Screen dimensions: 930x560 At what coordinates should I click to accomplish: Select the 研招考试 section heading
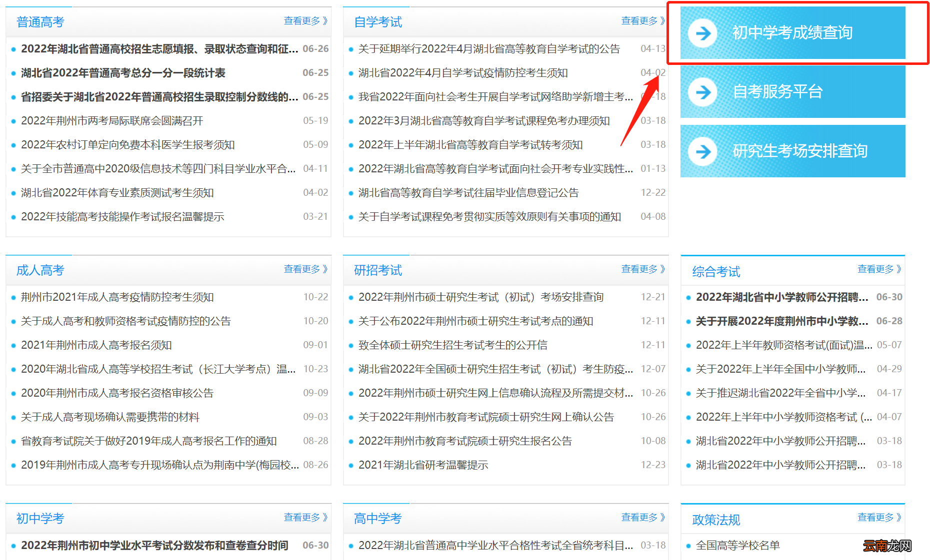tap(378, 270)
